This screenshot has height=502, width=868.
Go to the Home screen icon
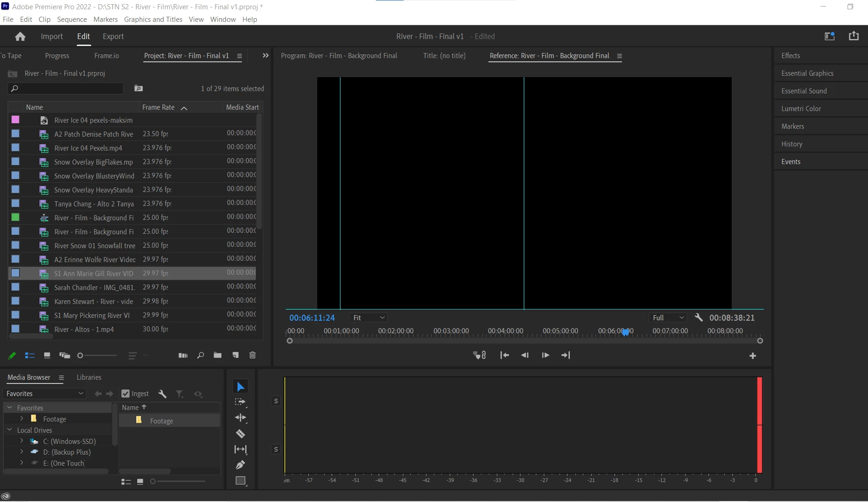click(x=20, y=36)
